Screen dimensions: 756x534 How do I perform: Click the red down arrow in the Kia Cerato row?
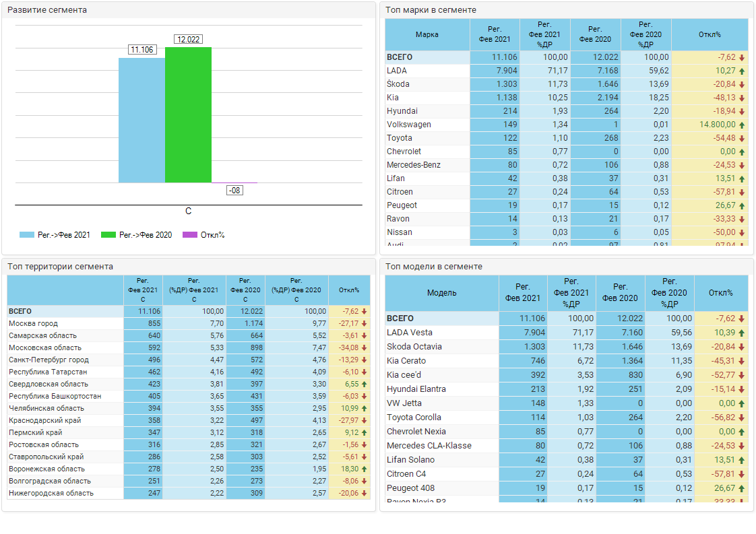[x=742, y=361]
